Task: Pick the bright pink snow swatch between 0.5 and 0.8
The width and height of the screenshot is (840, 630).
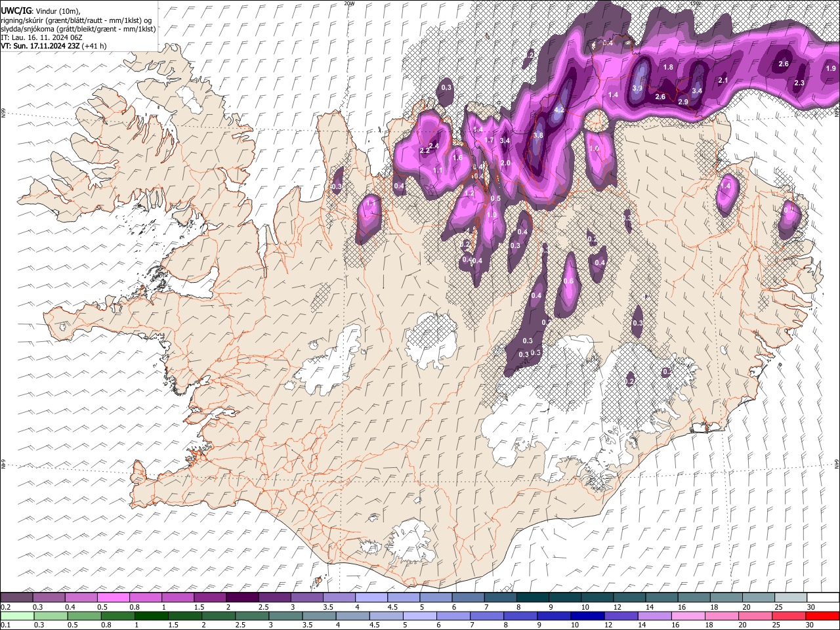Action: tap(113, 598)
